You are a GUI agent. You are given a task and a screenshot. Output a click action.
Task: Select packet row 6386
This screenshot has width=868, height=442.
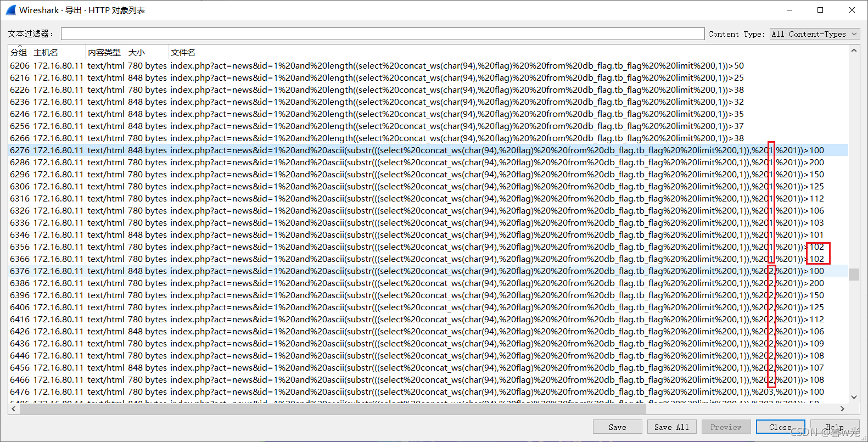428,283
